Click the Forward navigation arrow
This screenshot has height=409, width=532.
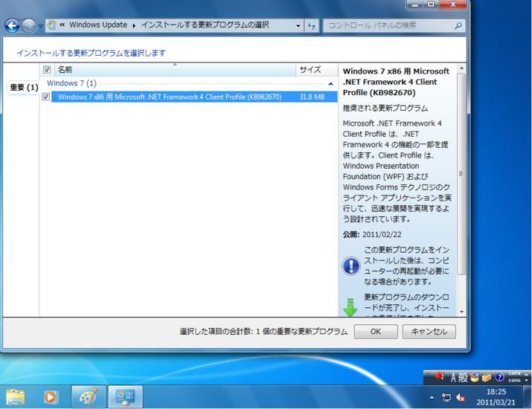[29, 25]
